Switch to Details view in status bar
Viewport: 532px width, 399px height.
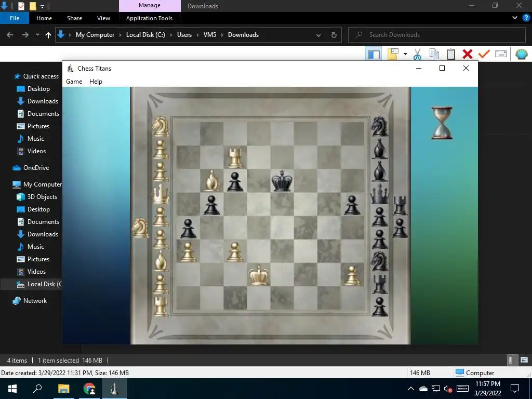510,360
